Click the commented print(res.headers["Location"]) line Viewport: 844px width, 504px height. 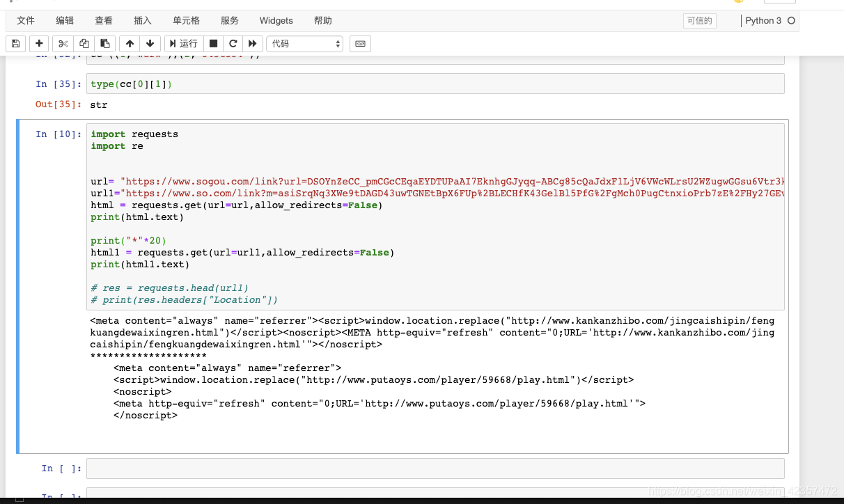point(184,300)
